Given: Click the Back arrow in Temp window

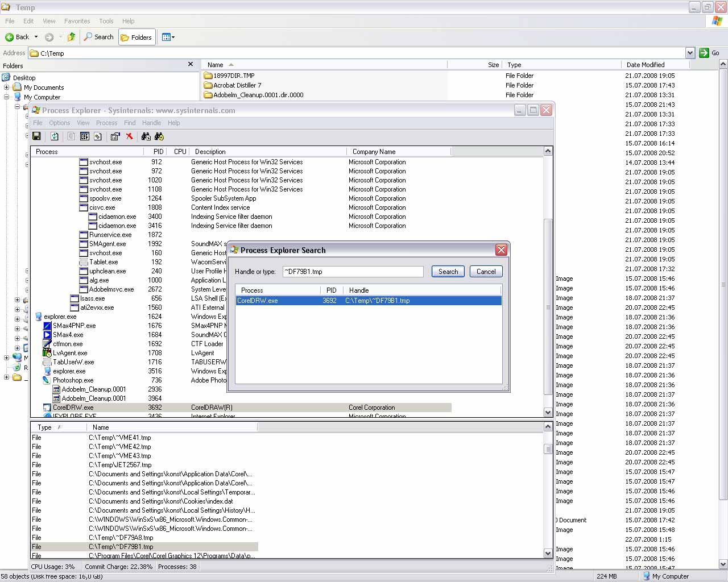Looking at the screenshot, I should pos(10,37).
